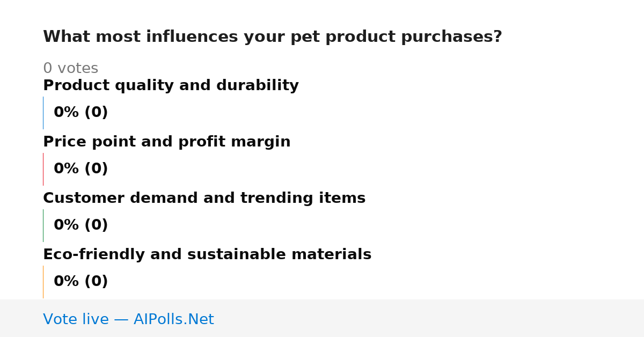Click the 0% (0) result for Product quality
644x337 pixels.
81,113
